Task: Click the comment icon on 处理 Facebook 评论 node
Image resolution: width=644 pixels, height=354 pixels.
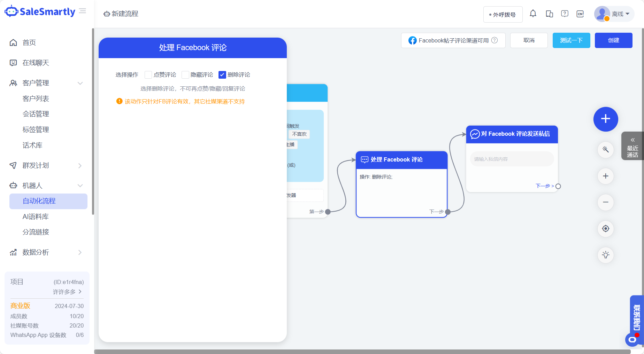Action: coord(365,160)
